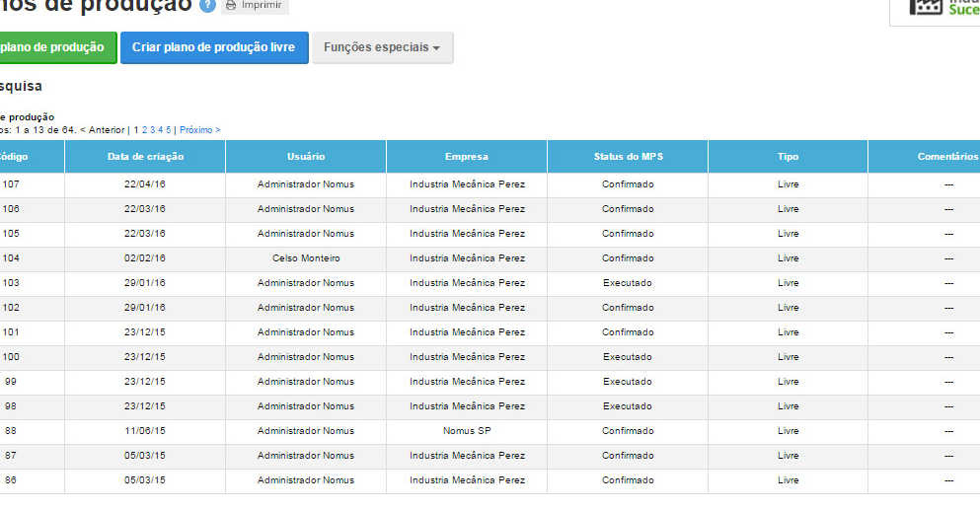Select plan code 101 cell
This screenshot has height=510, width=980.
click(32, 332)
